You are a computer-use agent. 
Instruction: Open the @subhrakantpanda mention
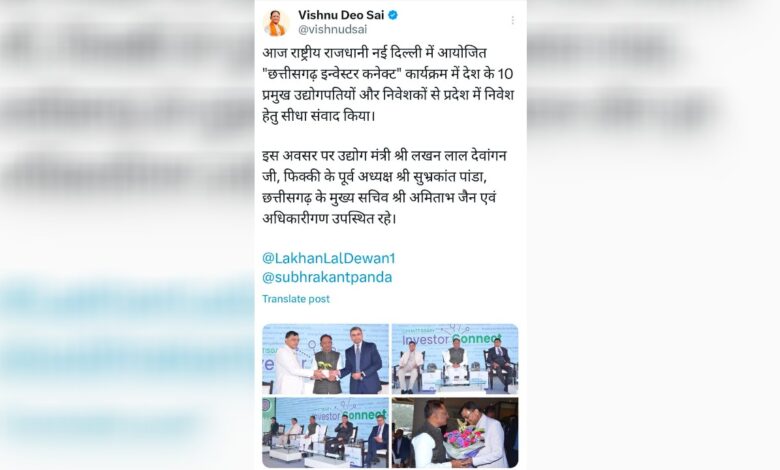click(x=327, y=277)
